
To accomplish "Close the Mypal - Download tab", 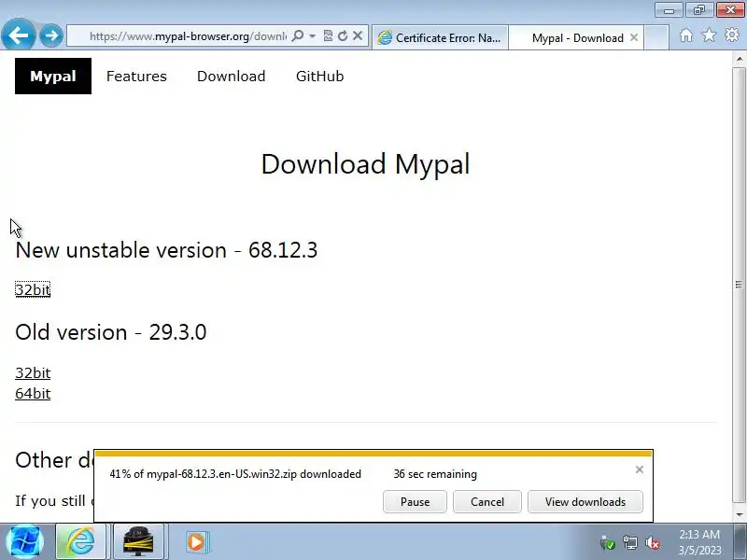I will coord(634,37).
